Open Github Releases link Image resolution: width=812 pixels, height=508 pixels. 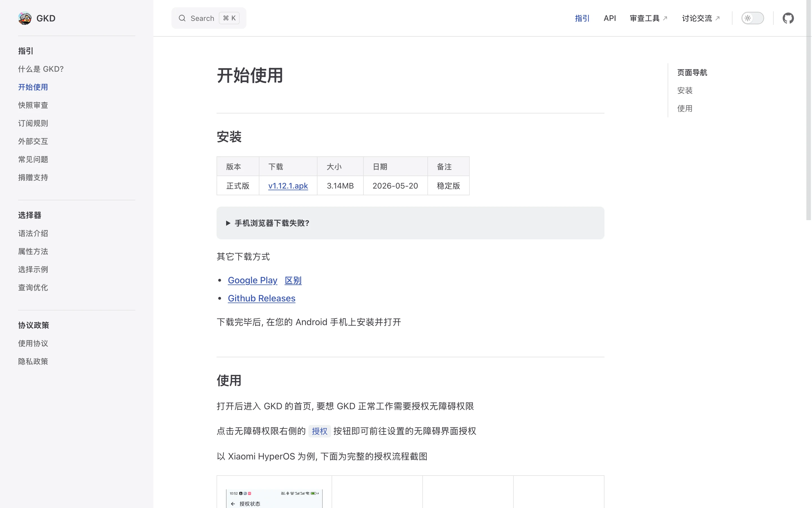tap(261, 298)
